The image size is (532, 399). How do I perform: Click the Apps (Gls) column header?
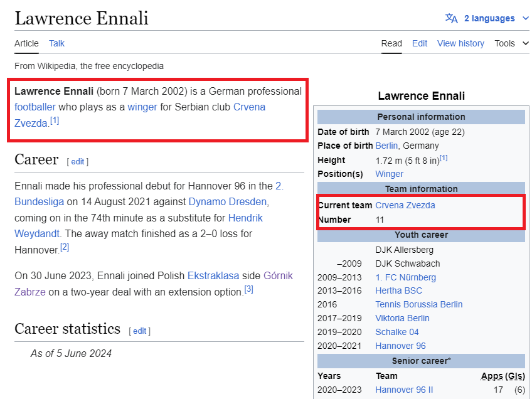[x=503, y=376]
